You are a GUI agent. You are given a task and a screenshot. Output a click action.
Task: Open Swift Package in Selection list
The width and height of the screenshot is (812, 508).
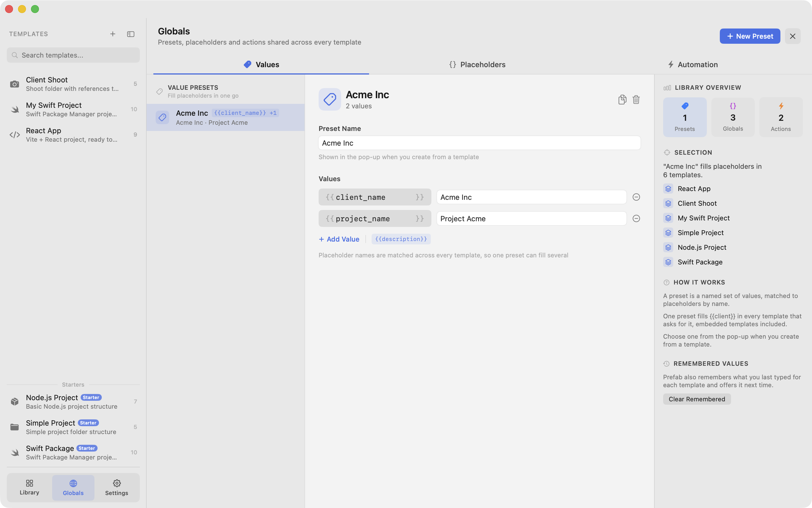(693, 262)
